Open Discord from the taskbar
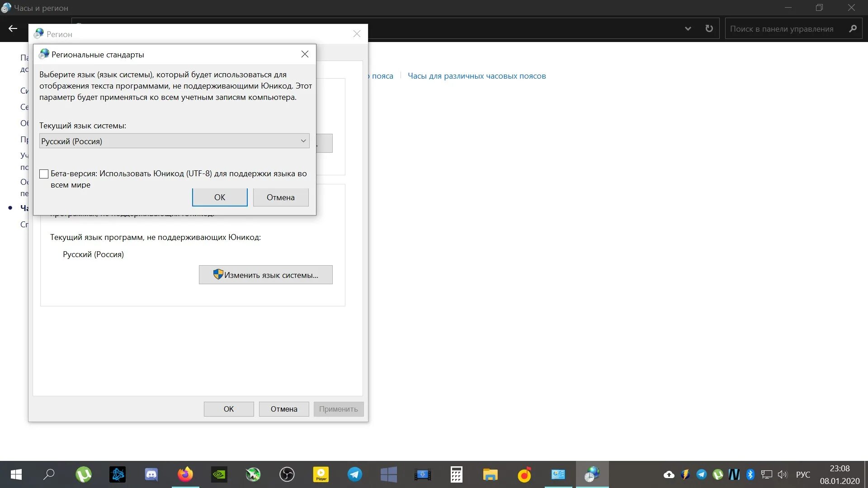The height and width of the screenshot is (488, 868). coord(151,474)
